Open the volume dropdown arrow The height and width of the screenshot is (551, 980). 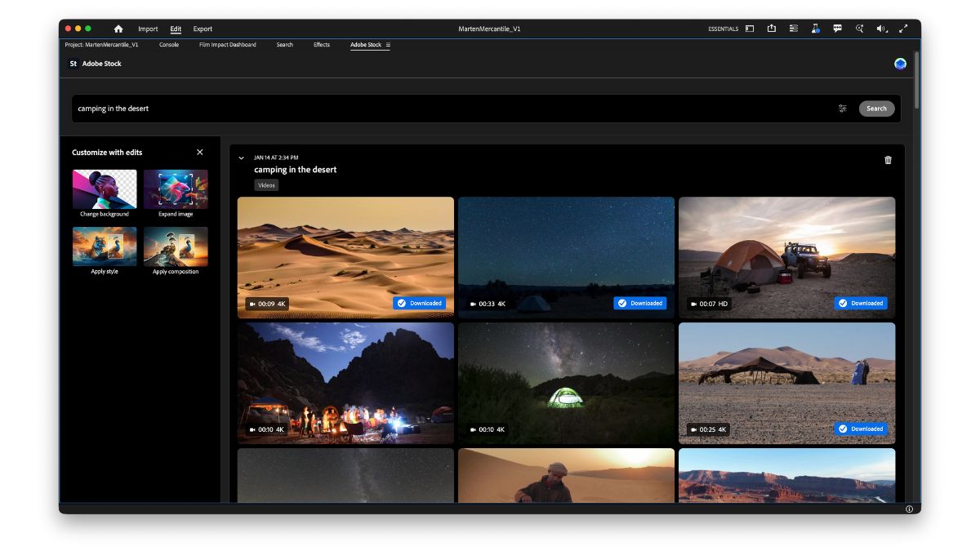pyautogui.click(x=887, y=31)
